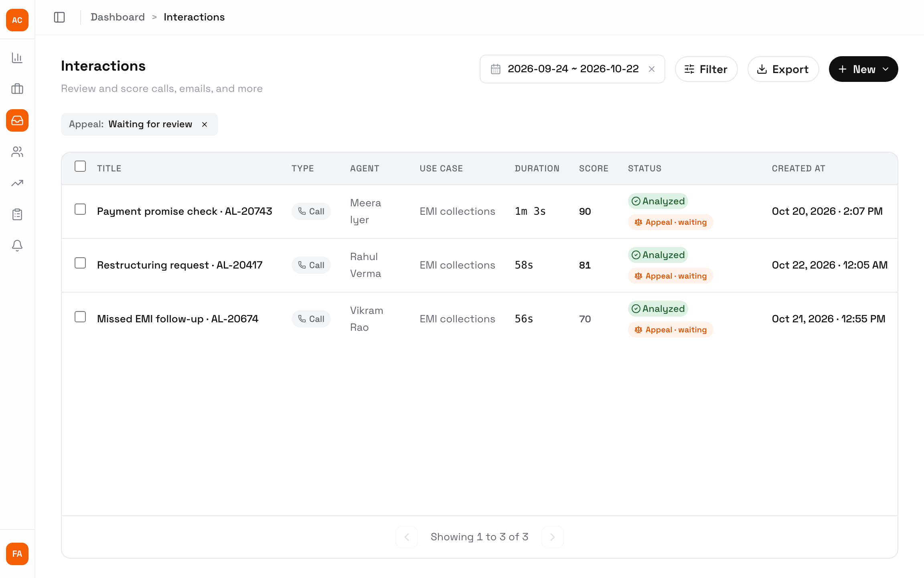Click Oct 20, 2026 · 2:07 PM date
This screenshot has height=578, width=924.
tap(827, 212)
